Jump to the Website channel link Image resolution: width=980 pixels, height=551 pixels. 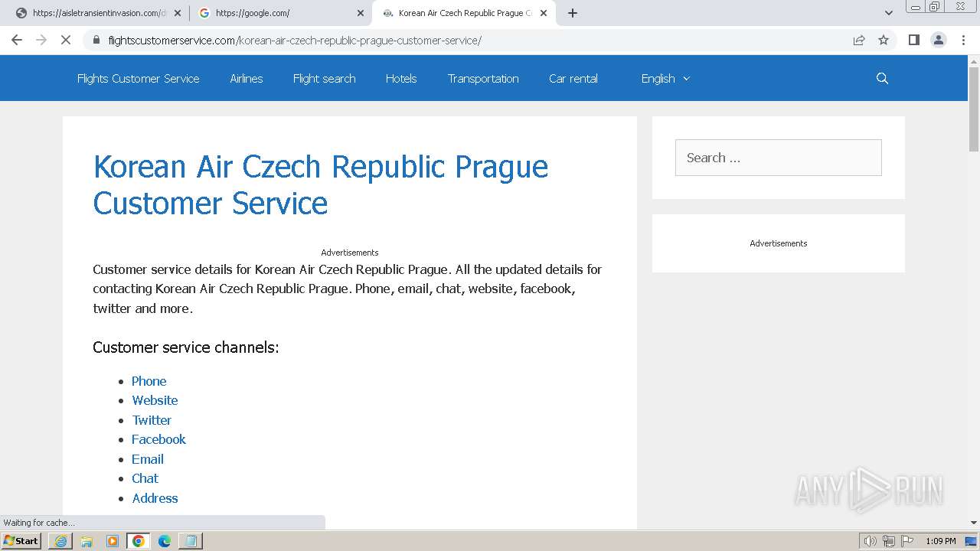(x=155, y=400)
